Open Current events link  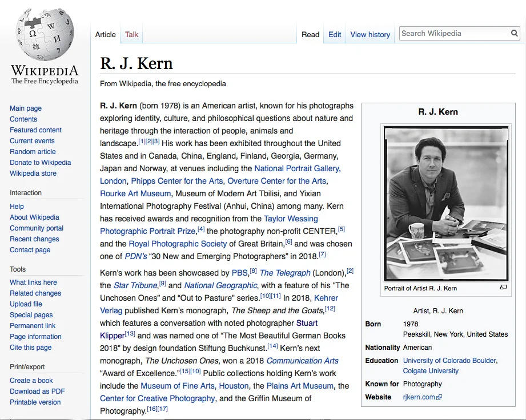[32, 141]
